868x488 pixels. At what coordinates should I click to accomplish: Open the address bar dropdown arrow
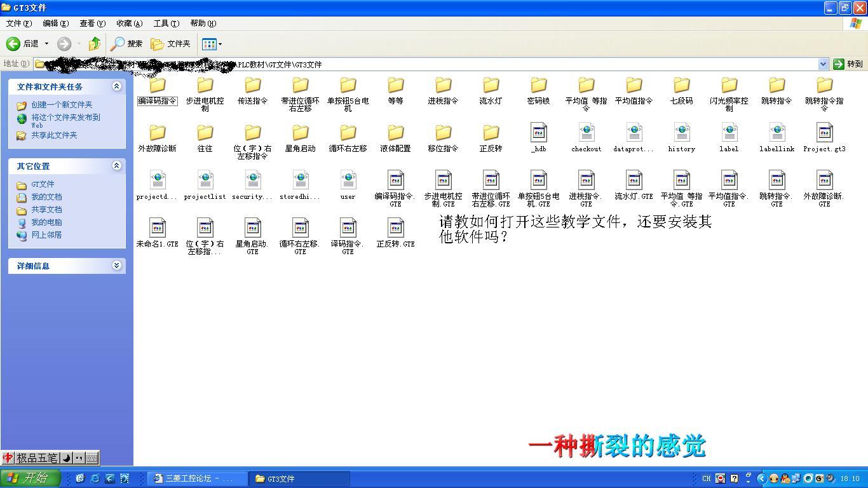(823, 64)
